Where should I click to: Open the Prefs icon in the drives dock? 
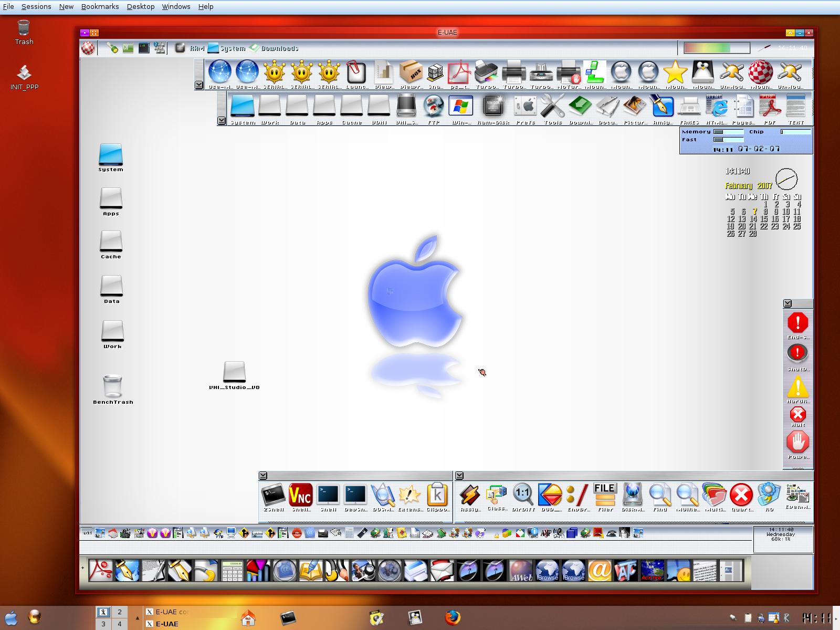tap(525, 108)
